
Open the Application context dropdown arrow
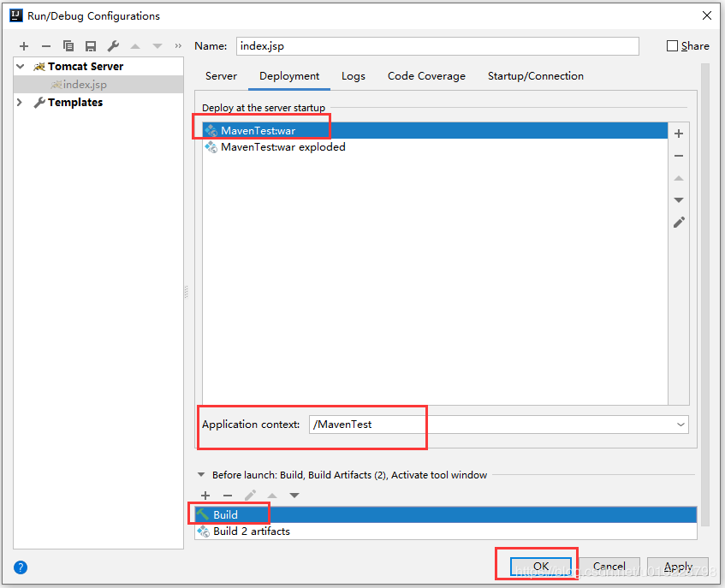(680, 425)
